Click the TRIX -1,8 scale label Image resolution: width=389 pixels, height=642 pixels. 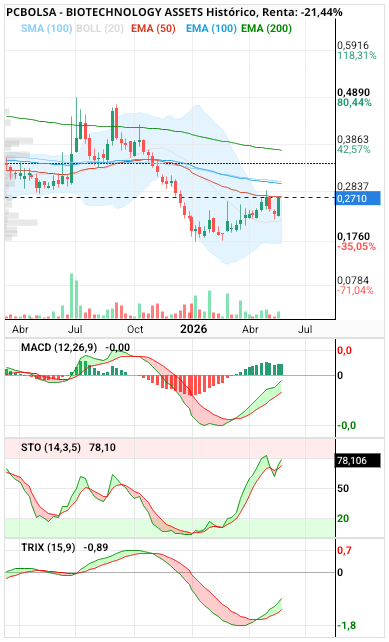(346, 625)
